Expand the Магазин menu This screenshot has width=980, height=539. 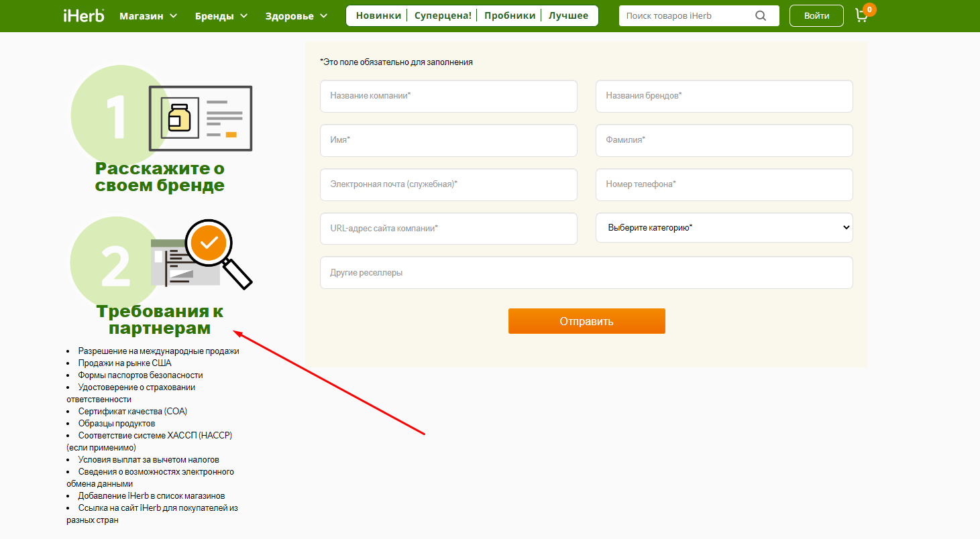point(148,16)
